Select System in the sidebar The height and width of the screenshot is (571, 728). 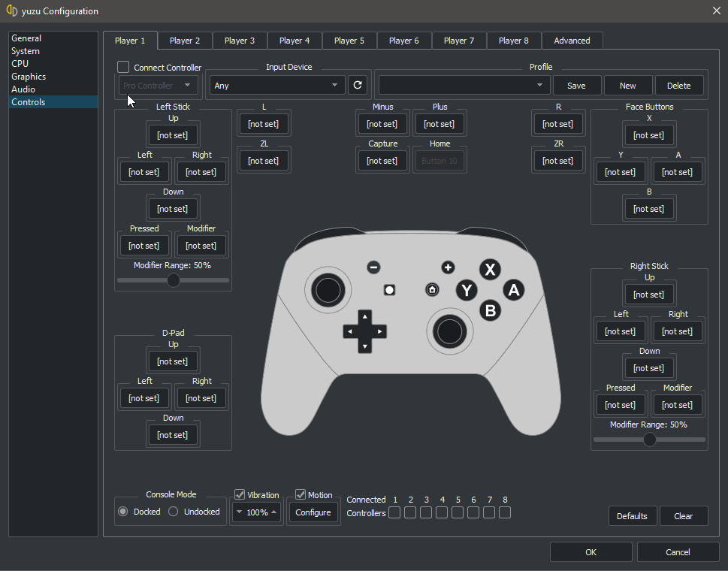[x=53, y=51]
